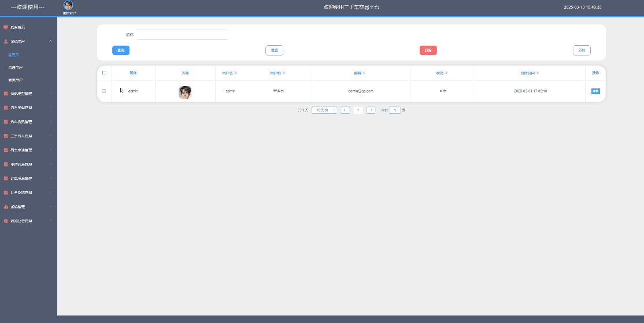Open 详情 for the admin row

tap(595, 91)
